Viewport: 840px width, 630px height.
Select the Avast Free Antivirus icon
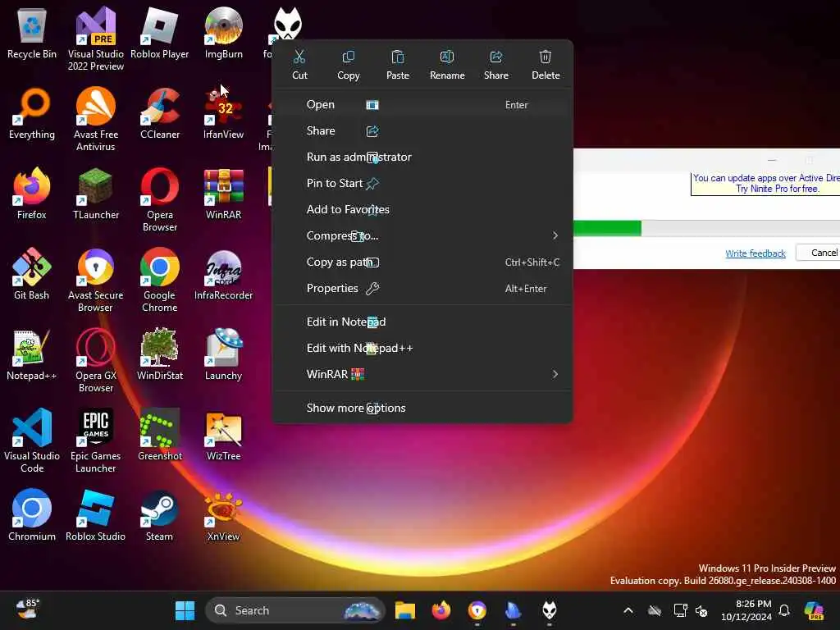[95, 119]
